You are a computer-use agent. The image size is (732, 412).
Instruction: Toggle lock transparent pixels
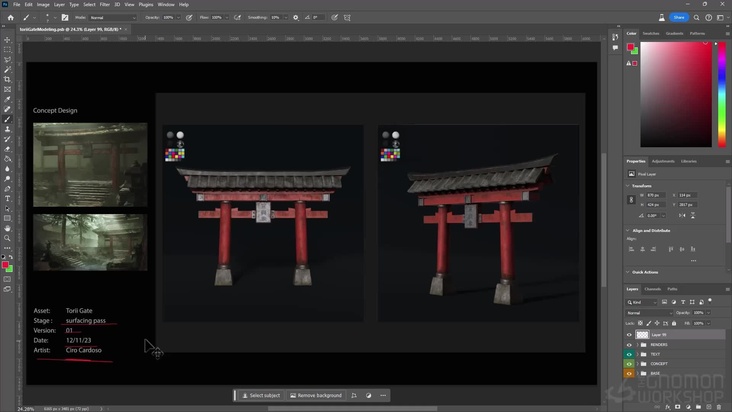coord(640,323)
